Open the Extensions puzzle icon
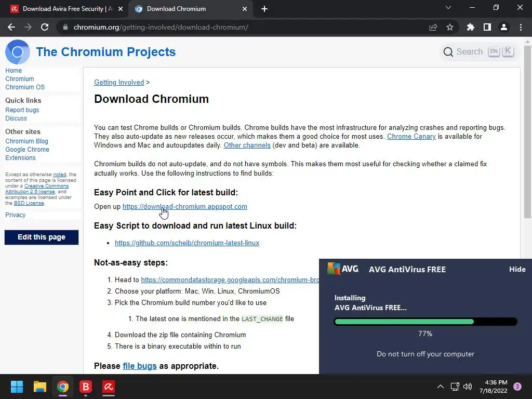This screenshot has height=399, width=532. pos(471,27)
